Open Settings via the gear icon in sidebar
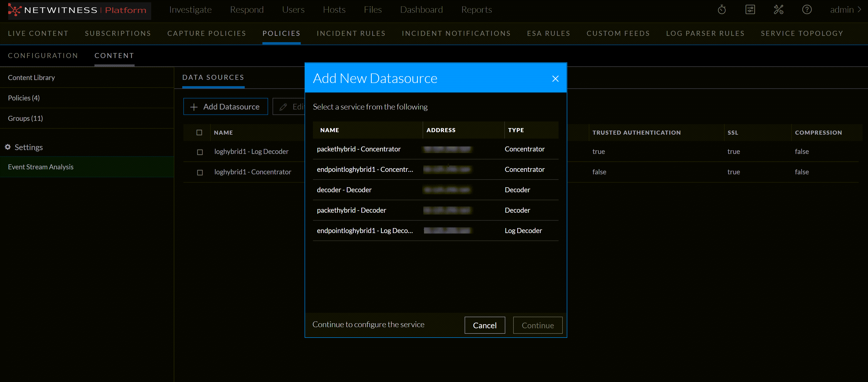 coord(7,147)
